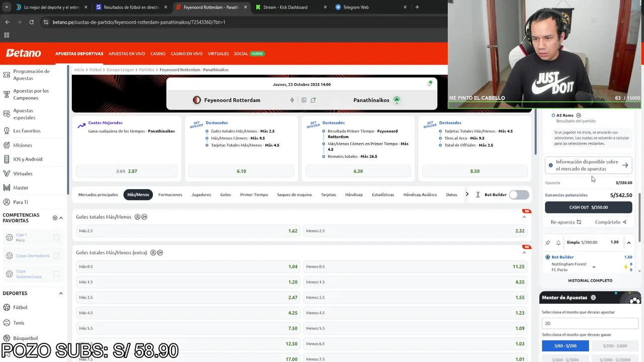Screen dimensions: 644x362
Task: Collapse Goles totales Más/Menos (extra) market
Action: click(x=524, y=252)
